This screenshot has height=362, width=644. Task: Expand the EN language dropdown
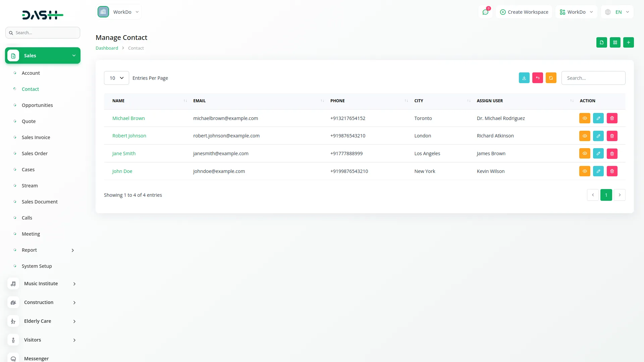(618, 12)
